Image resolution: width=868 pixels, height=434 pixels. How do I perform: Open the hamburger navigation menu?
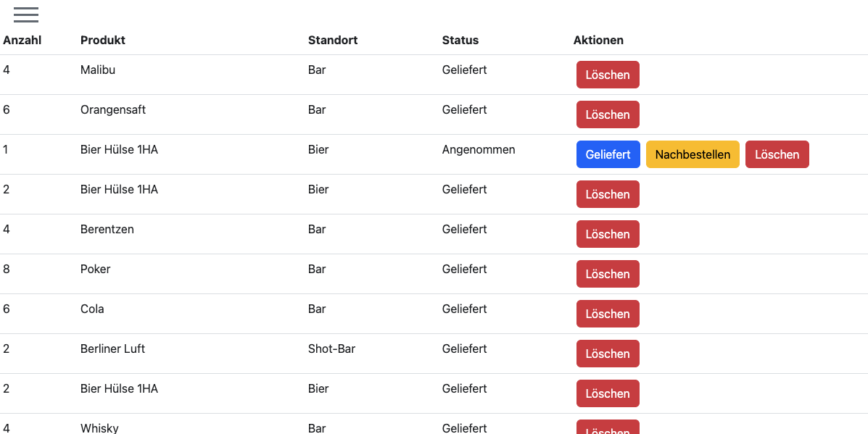click(26, 14)
